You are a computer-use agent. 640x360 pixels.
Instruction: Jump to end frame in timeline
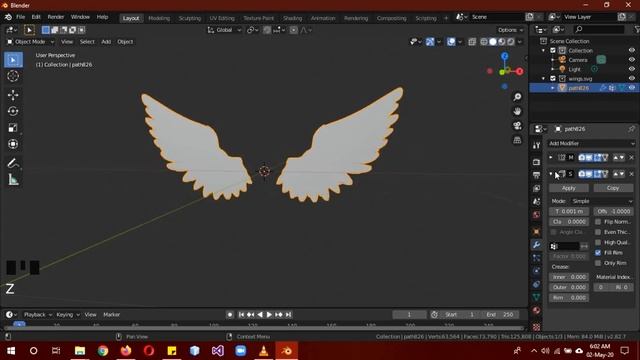click(x=288, y=315)
